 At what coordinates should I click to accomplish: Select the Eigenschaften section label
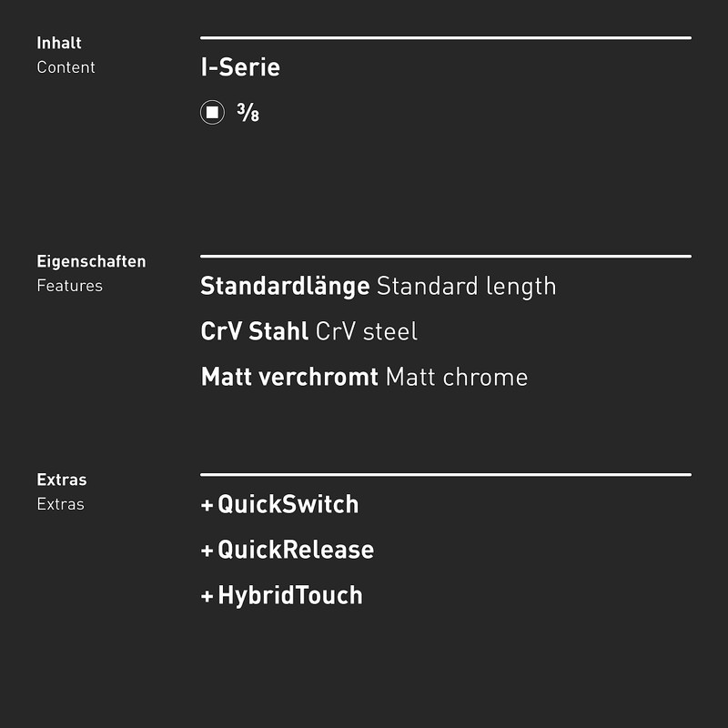coord(91,261)
